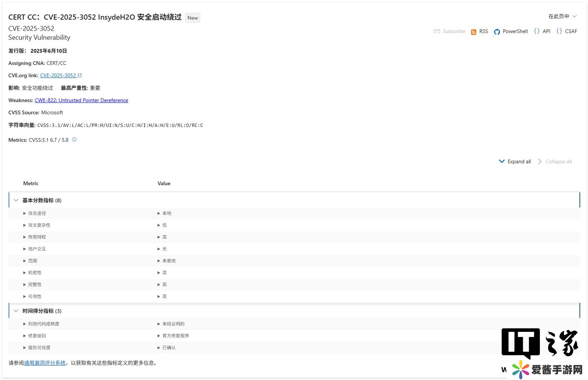
Task: Expand the 未经证明的 value detail
Action: [x=159, y=324]
